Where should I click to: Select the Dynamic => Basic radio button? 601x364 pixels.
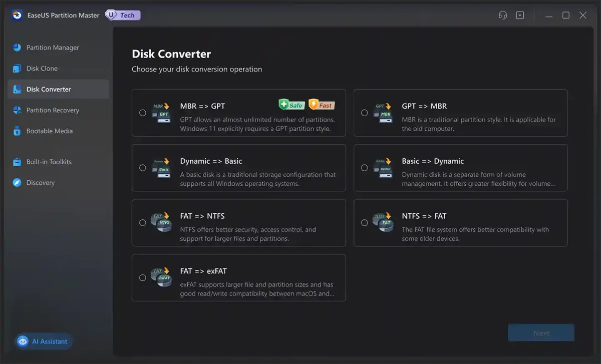pyautogui.click(x=143, y=168)
